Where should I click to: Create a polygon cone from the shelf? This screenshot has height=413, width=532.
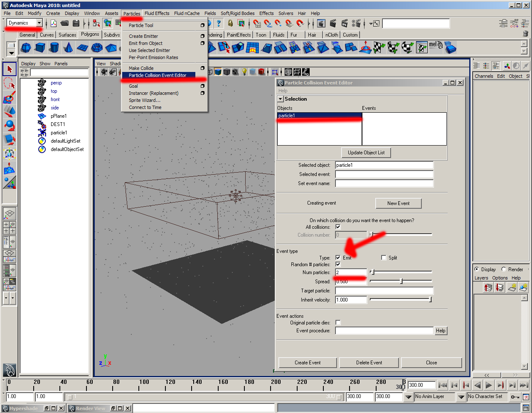pyautogui.click(x=68, y=48)
